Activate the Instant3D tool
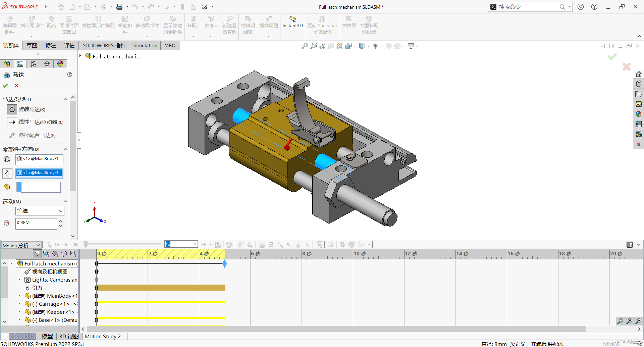 pyautogui.click(x=292, y=23)
